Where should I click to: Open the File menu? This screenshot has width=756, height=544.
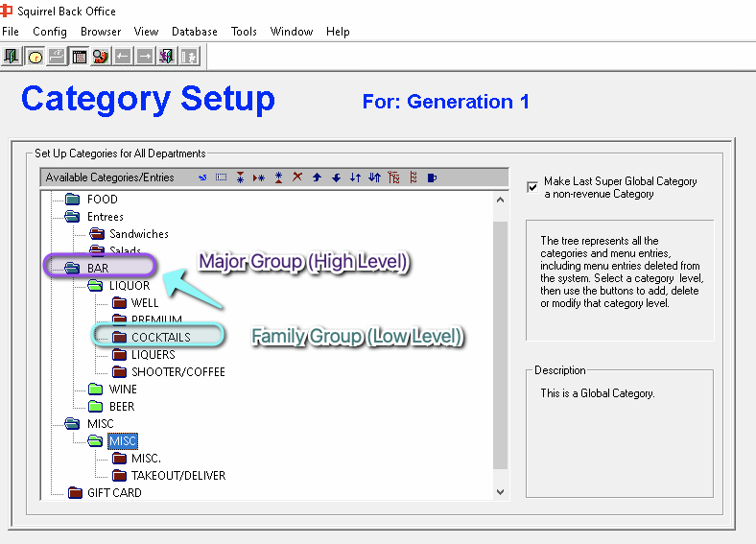pyautogui.click(x=11, y=32)
